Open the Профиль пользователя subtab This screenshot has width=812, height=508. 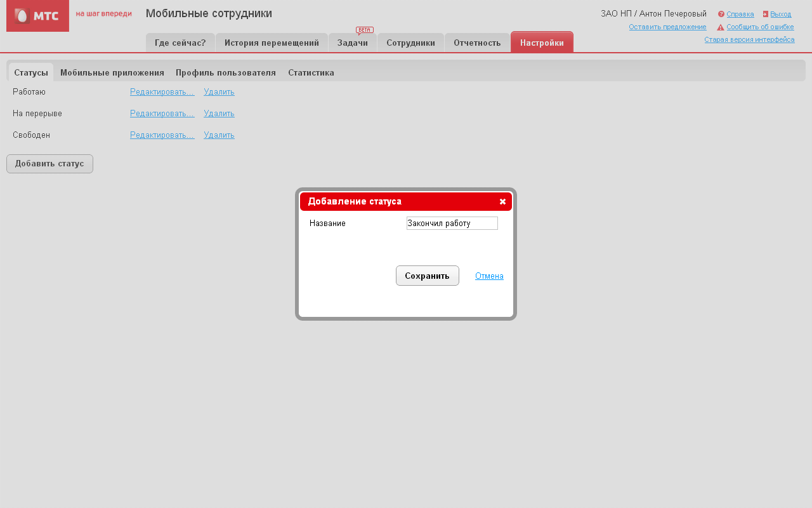pyautogui.click(x=226, y=72)
